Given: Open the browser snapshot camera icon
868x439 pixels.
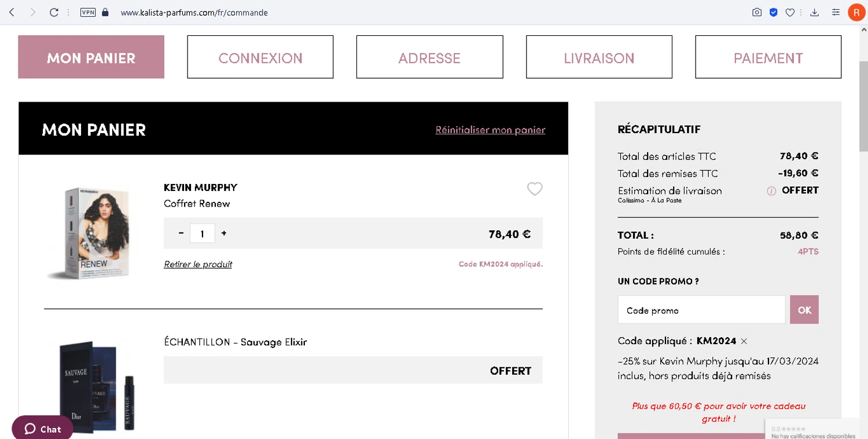Looking at the screenshot, I should click(757, 12).
